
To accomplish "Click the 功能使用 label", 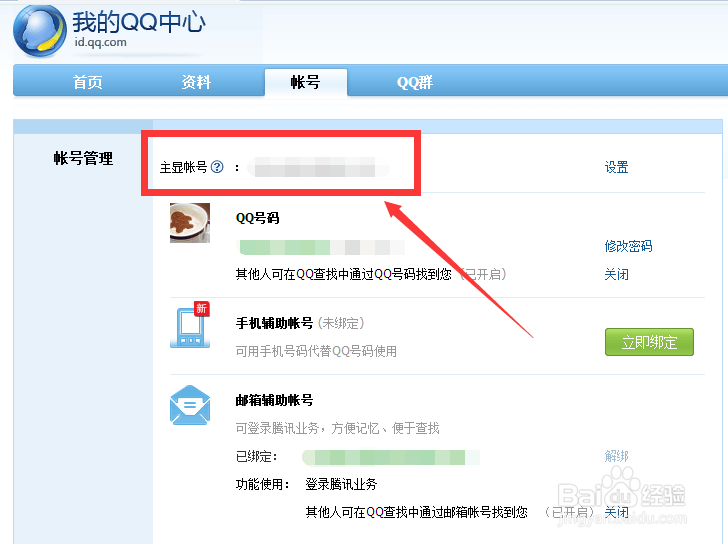I will point(262,485).
